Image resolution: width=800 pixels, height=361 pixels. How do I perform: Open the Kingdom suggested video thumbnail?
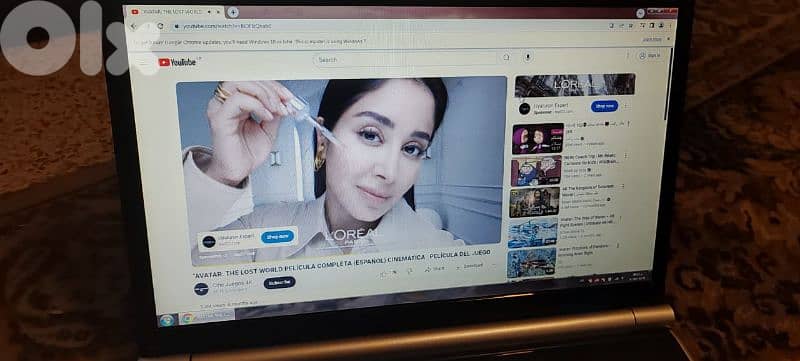[534, 202]
